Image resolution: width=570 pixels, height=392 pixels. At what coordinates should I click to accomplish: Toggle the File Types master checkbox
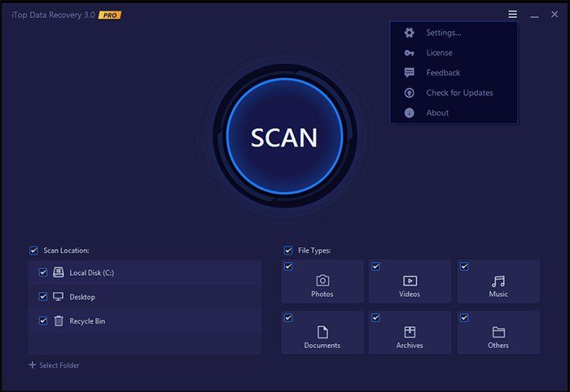pos(288,250)
